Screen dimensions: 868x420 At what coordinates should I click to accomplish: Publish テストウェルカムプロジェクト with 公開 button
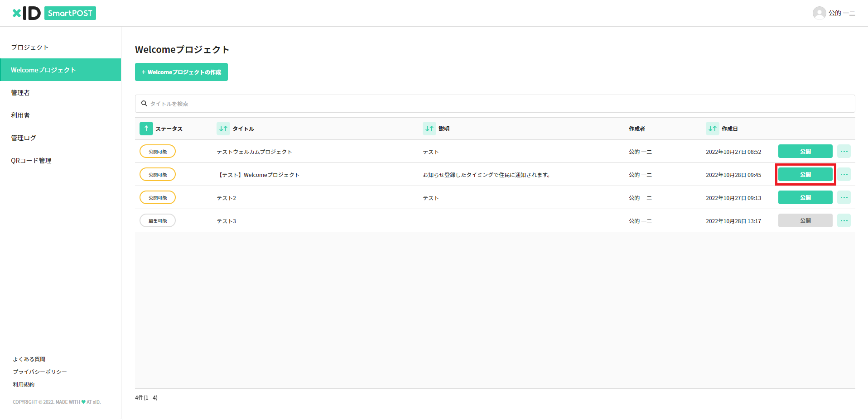click(x=805, y=151)
